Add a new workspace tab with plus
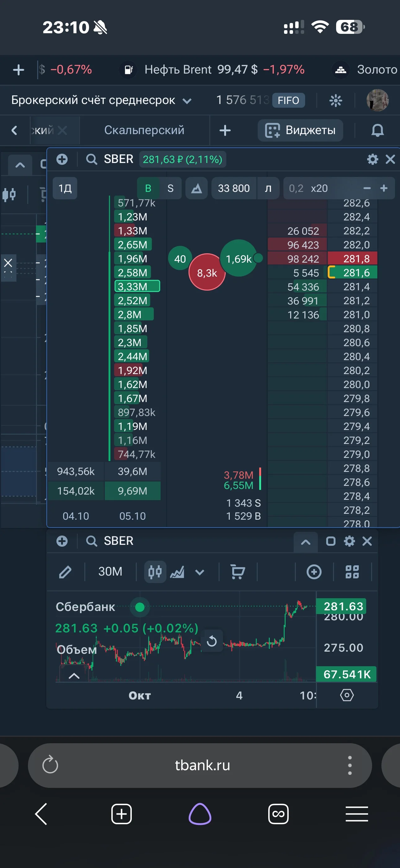400x868 pixels. click(225, 130)
